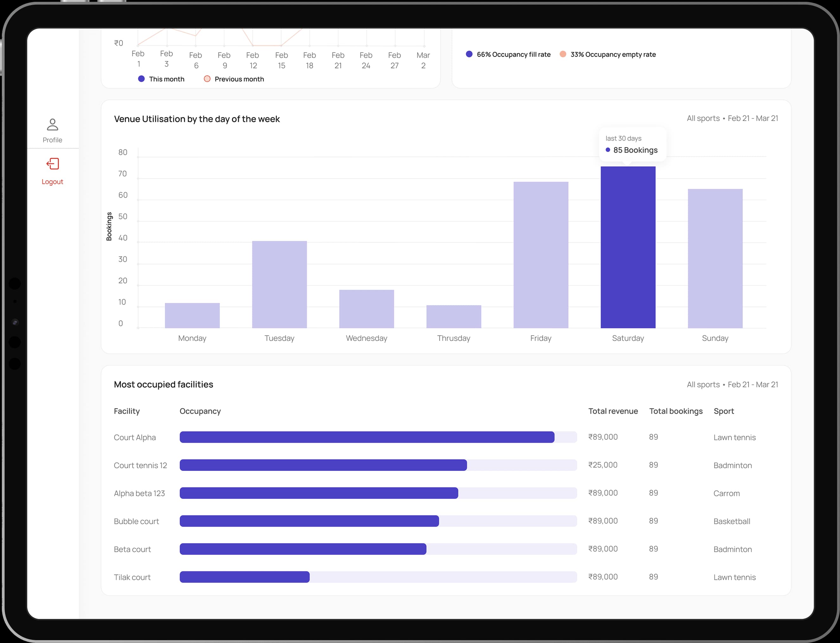
Task: Click the Total revenue column header
Action: [x=613, y=411]
